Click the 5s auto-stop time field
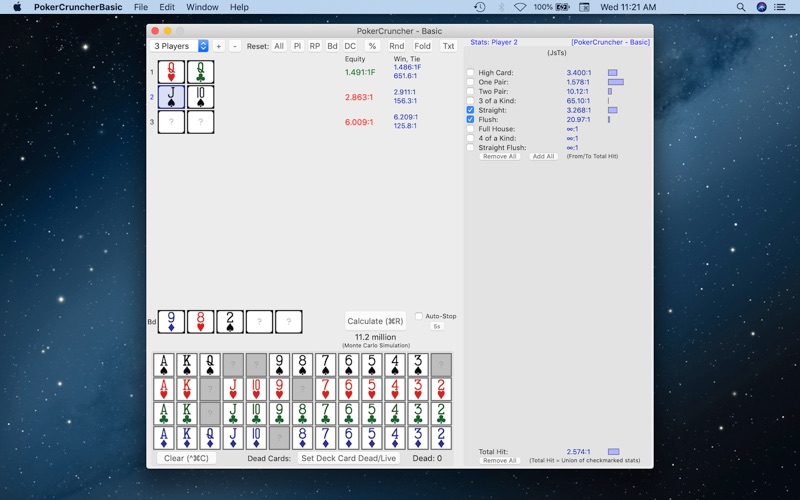 click(437, 327)
